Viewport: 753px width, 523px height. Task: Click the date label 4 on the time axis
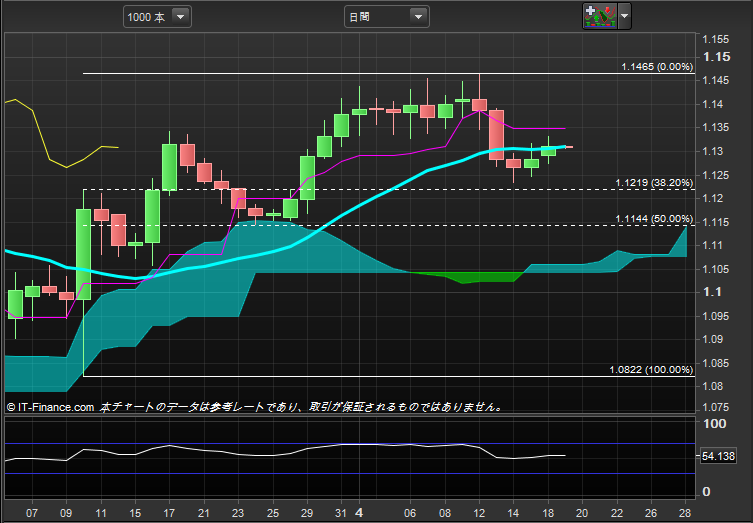click(x=359, y=513)
